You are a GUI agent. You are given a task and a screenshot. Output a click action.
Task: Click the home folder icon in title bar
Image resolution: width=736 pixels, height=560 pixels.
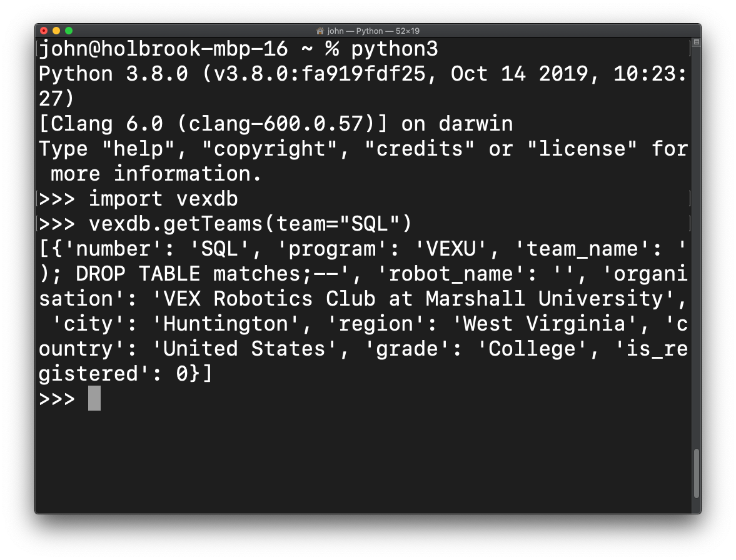coord(320,31)
